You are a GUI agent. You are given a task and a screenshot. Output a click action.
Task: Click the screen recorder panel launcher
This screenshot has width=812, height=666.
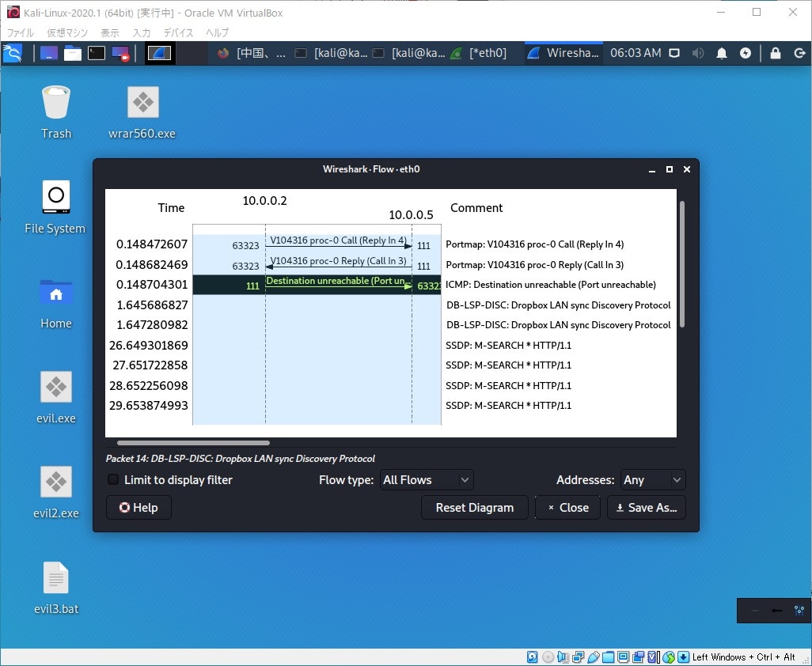pos(120,53)
